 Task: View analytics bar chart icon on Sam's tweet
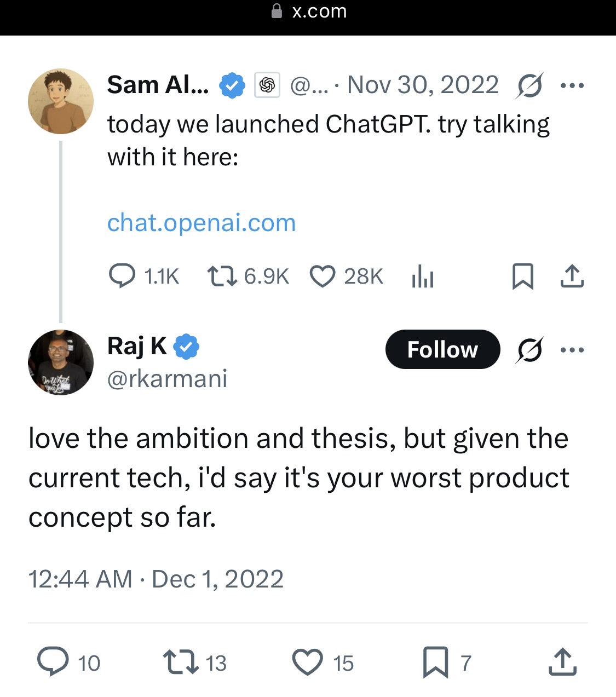click(423, 277)
